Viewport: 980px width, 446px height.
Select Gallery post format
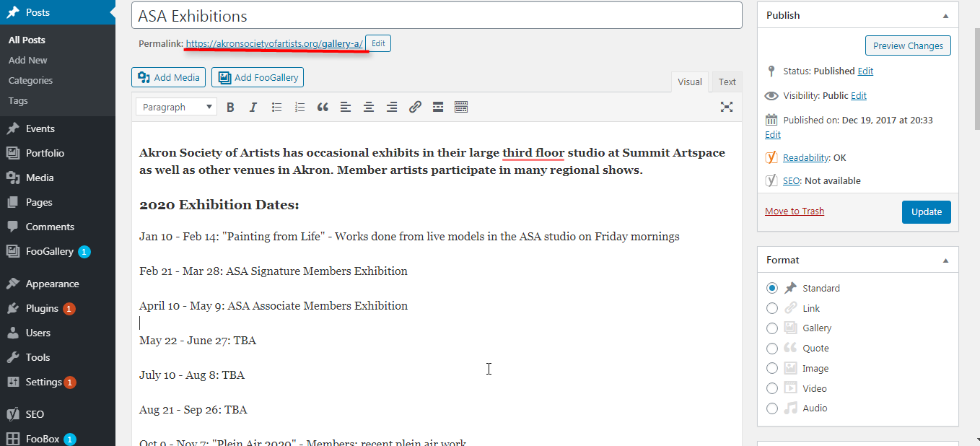(772, 328)
